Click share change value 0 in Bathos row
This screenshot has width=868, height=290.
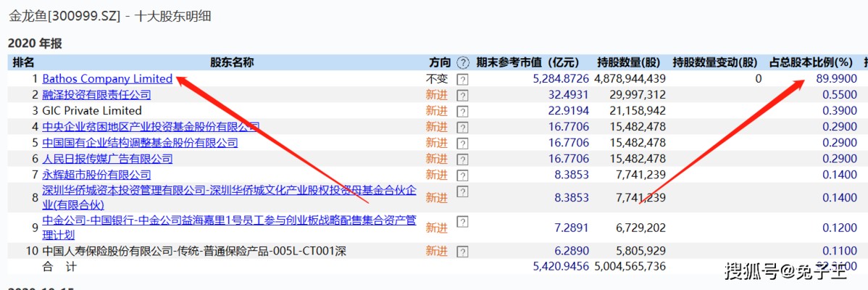(x=759, y=78)
